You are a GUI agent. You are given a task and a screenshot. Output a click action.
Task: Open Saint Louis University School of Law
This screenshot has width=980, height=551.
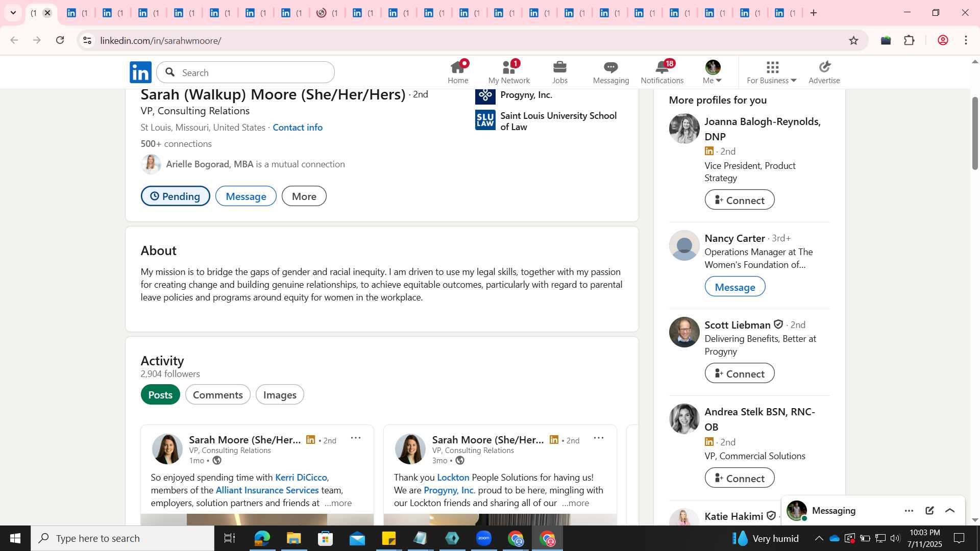558,121
